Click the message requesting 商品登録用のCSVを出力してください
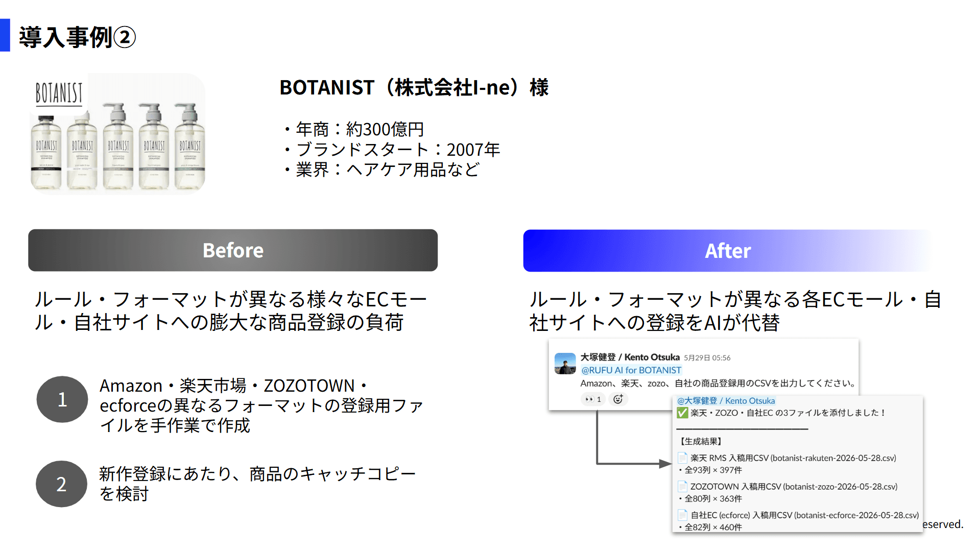Image resolution: width=980 pixels, height=551 pixels. 719,384
